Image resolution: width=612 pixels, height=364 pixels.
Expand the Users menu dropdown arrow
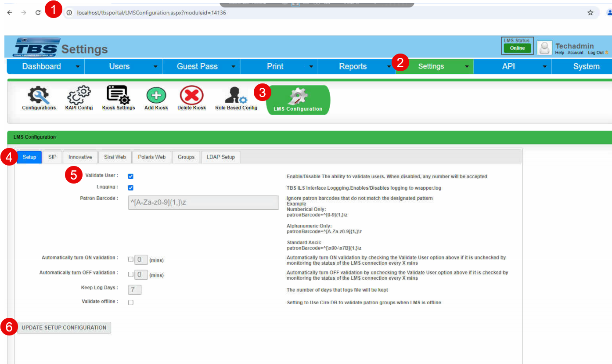[x=155, y=67]
